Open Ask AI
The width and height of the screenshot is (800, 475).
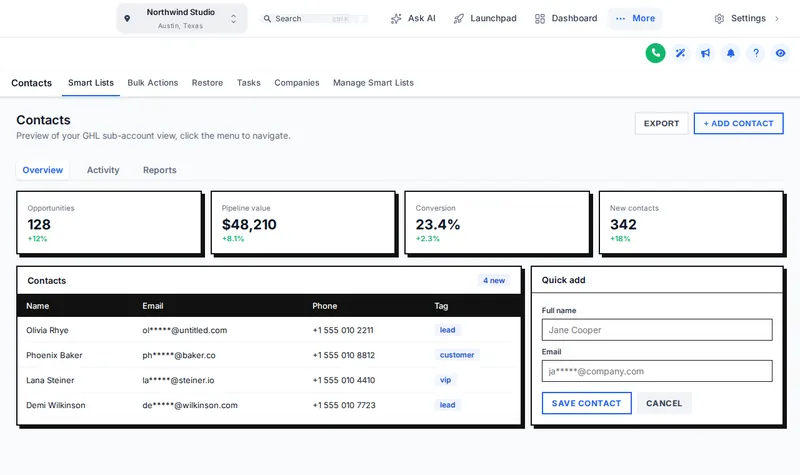click(x=413, y=18)
